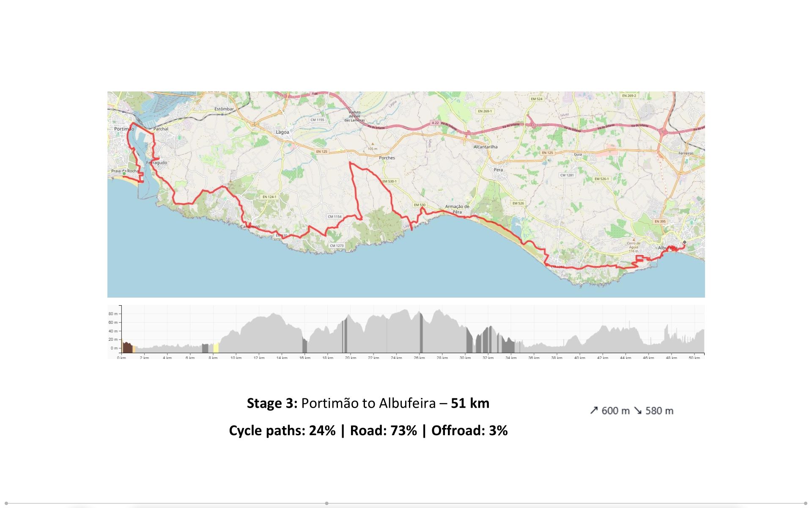
Task: Select the Estômbar town label on the map
Action: 224,109
